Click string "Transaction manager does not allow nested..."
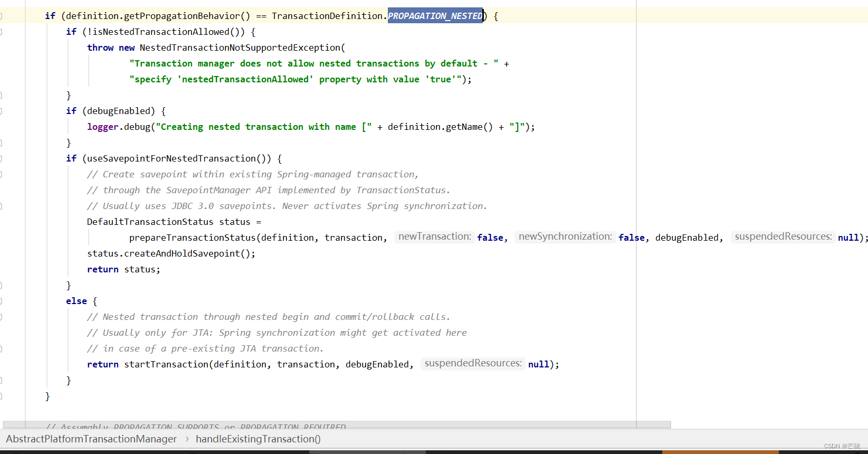This screenshot has width=868, height=454. pyautogui.click(x=313, y=63)
